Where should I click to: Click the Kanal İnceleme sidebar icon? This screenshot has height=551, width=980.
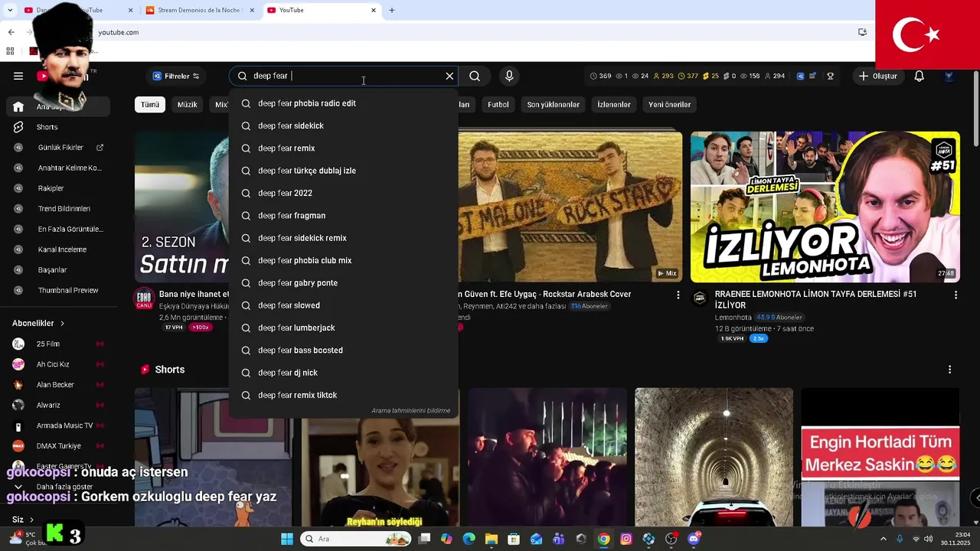(18, 249)
